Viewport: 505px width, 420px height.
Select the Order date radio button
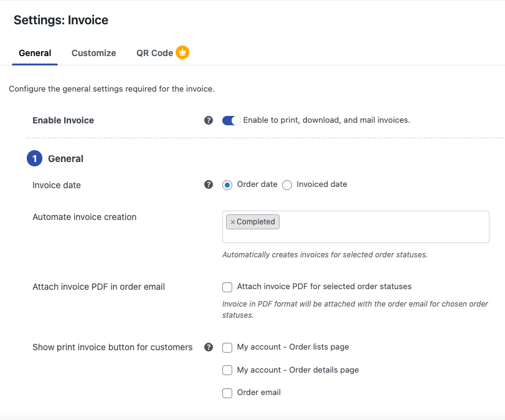tap(227, 185)
